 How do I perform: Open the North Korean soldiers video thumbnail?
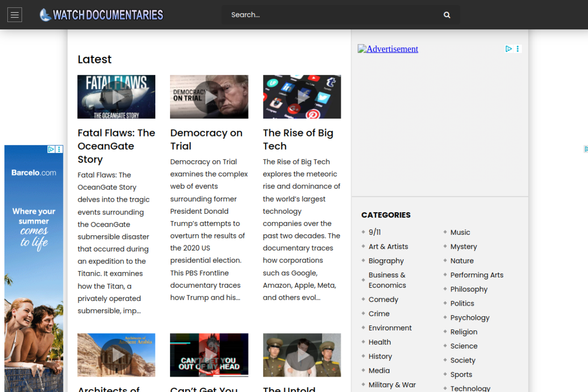click(302, 355)
